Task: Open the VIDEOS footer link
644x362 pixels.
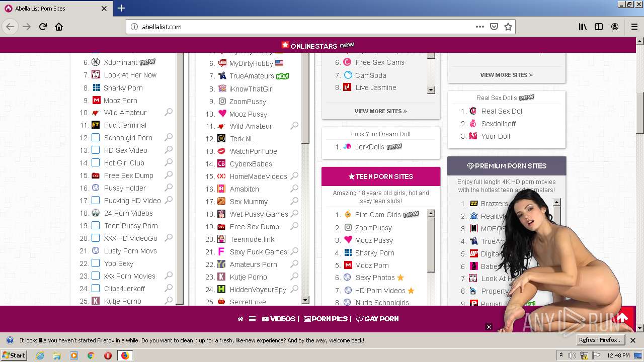Action: tap(279, 319)
